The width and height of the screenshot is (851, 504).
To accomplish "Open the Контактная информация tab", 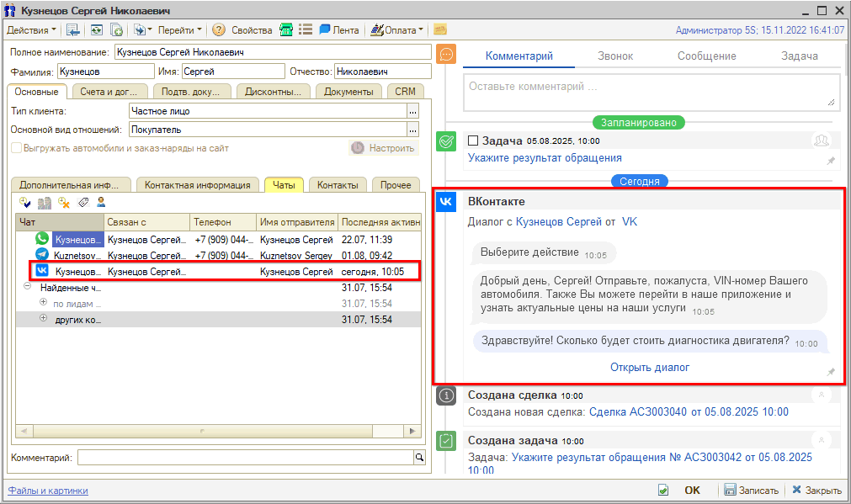I will 197,185.
